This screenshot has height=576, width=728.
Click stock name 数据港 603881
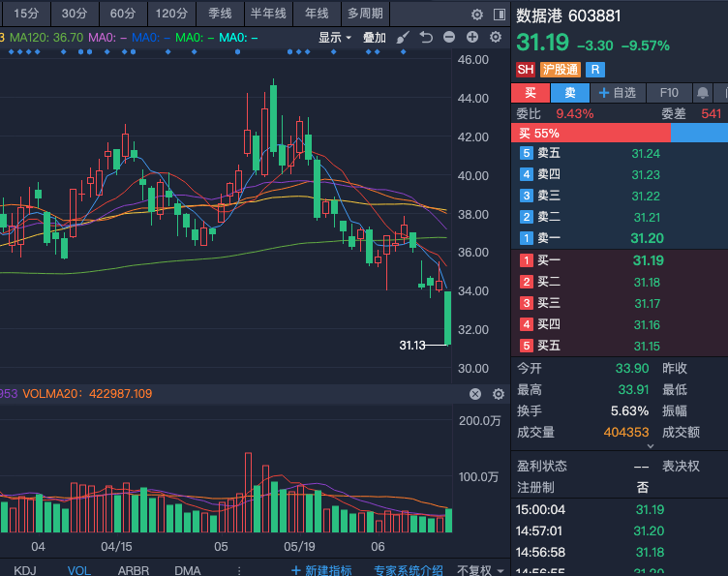pyautogui.click(x=568, y=16)
